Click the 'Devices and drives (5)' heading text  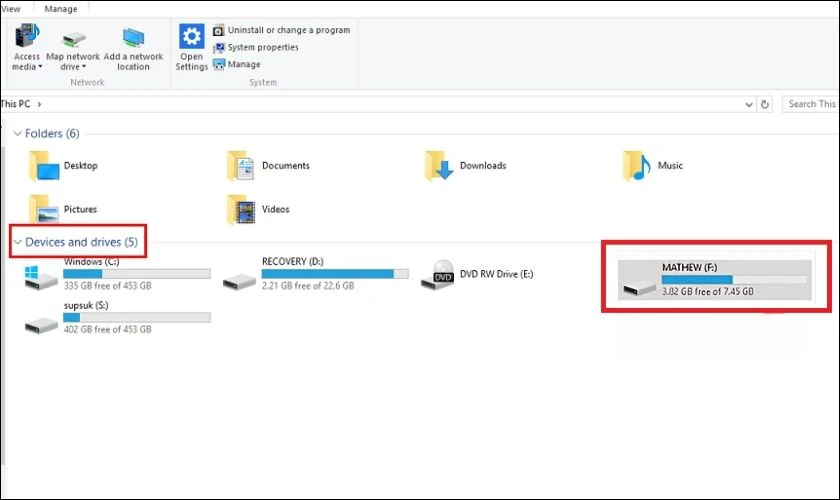click(81, 242)
